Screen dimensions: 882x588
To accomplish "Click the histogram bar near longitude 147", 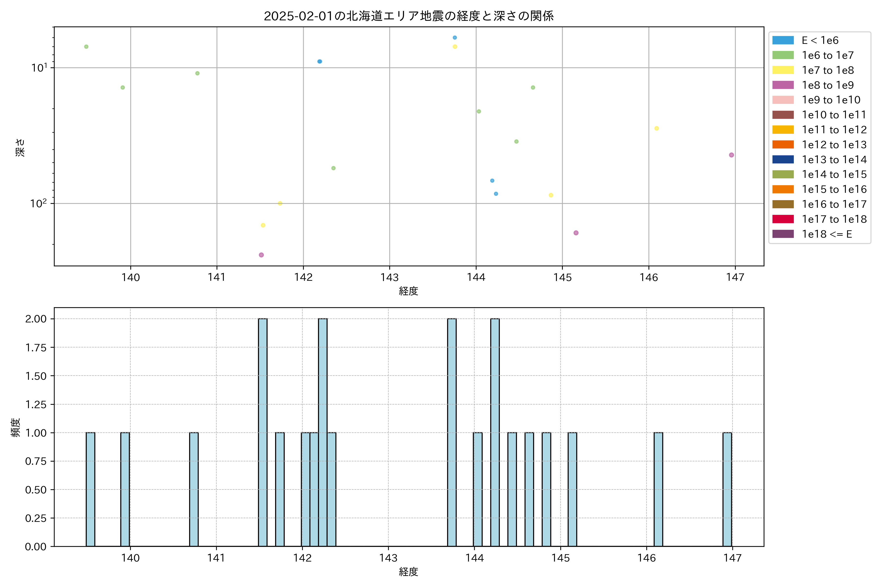I will [x=727, y=489].
